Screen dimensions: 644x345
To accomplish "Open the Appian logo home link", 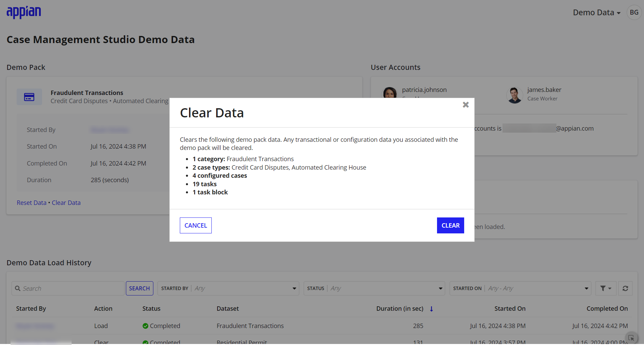I will [x=24, y=12].
